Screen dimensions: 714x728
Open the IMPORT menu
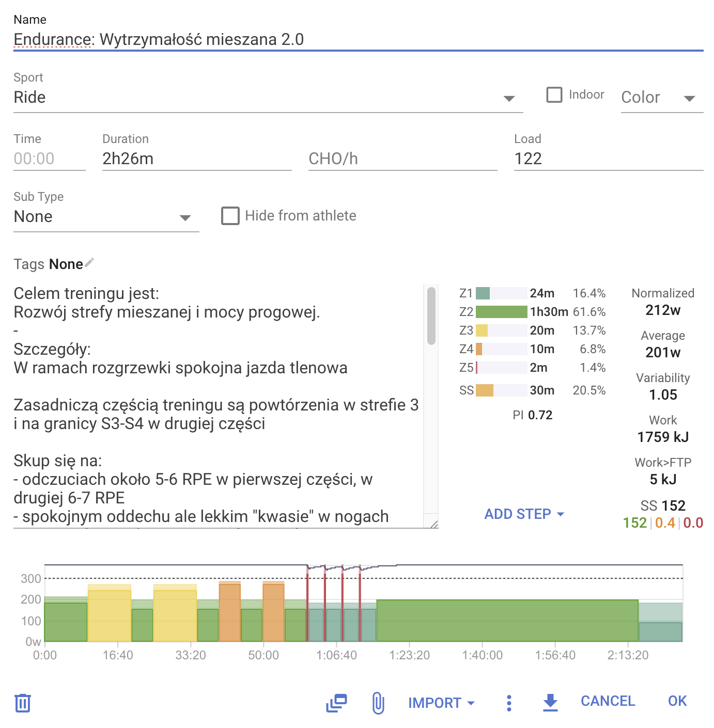[441, 703]
